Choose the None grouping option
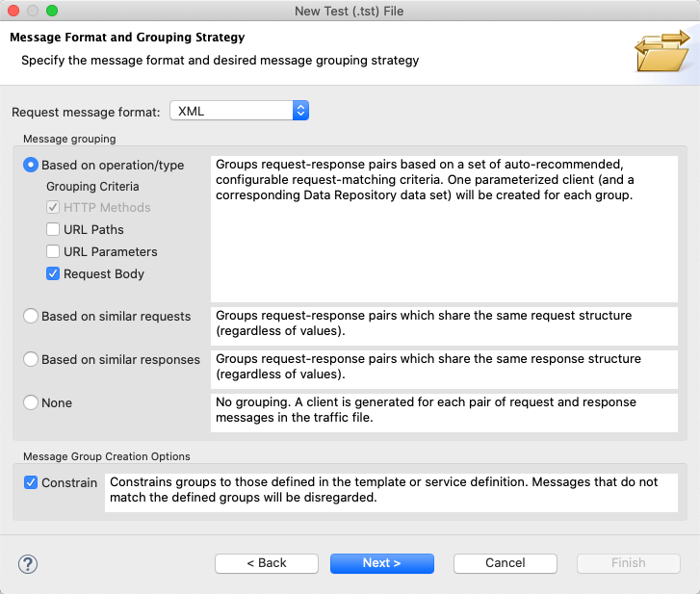The height and width of the screenshot is (594, 700). tap(31, 402)
